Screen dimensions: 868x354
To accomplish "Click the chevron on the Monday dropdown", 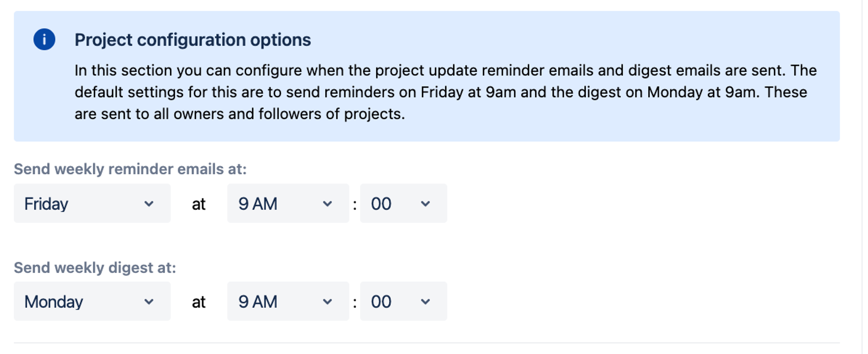I will point(149,301).
